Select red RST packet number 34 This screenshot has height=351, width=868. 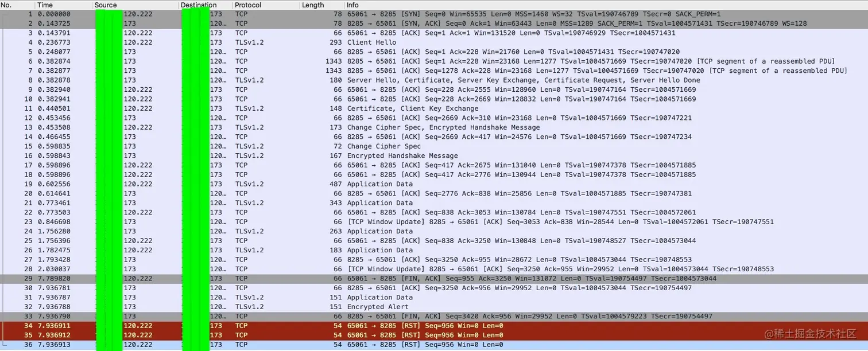point(434,325)
